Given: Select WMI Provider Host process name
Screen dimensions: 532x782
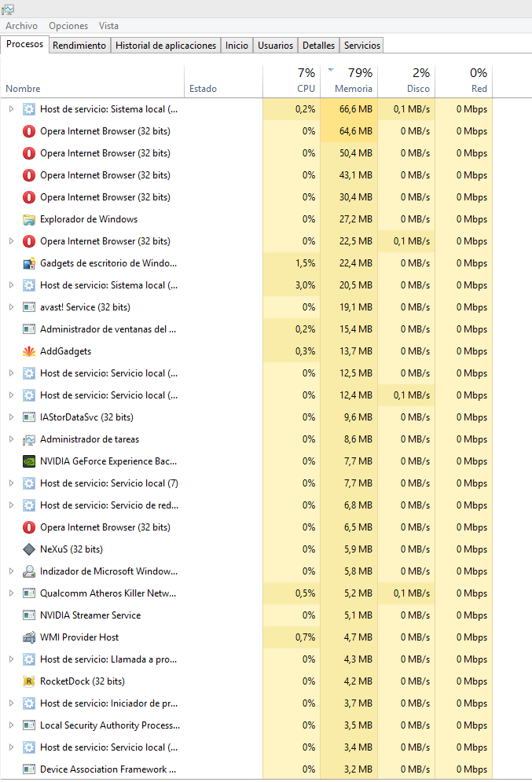Looking at the screenshot, I should click(79, 637).
